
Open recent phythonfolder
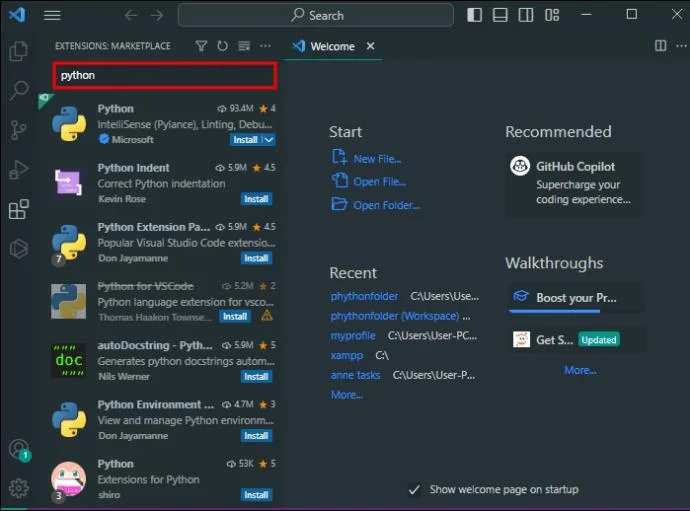(x=364, y=296)
